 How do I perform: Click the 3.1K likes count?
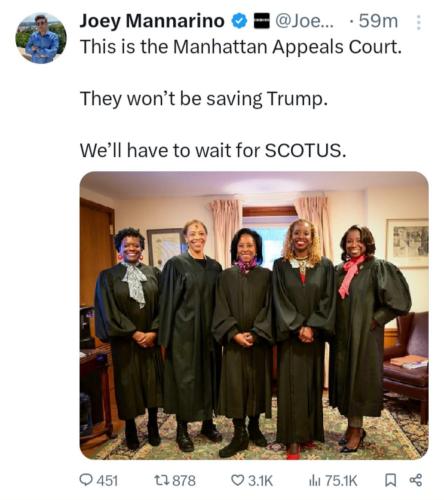[260, 481]
